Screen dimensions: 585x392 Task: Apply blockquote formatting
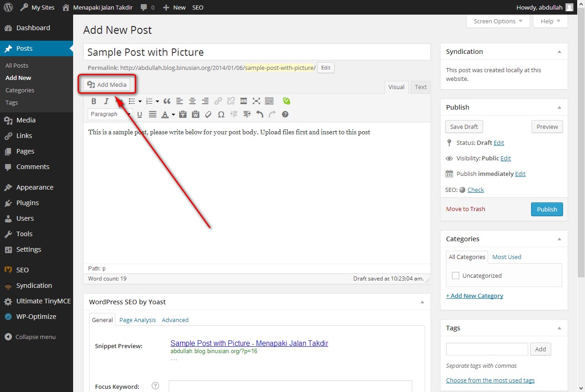pos(167,101)
